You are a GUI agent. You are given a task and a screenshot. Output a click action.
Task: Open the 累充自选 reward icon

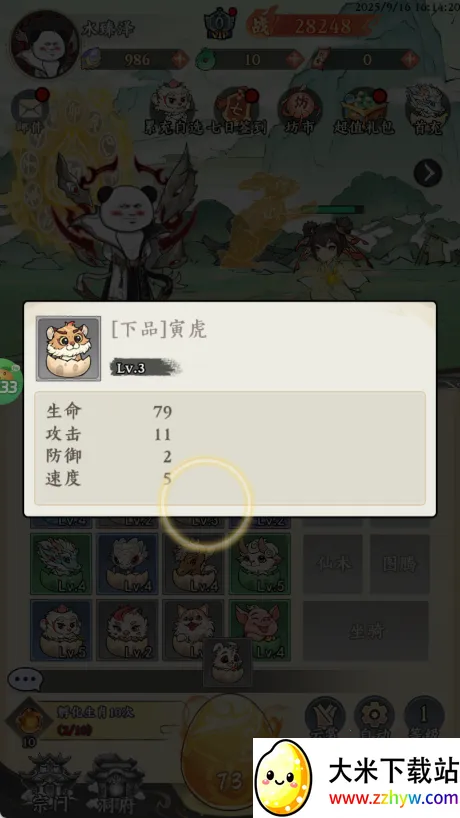[173, 110]
